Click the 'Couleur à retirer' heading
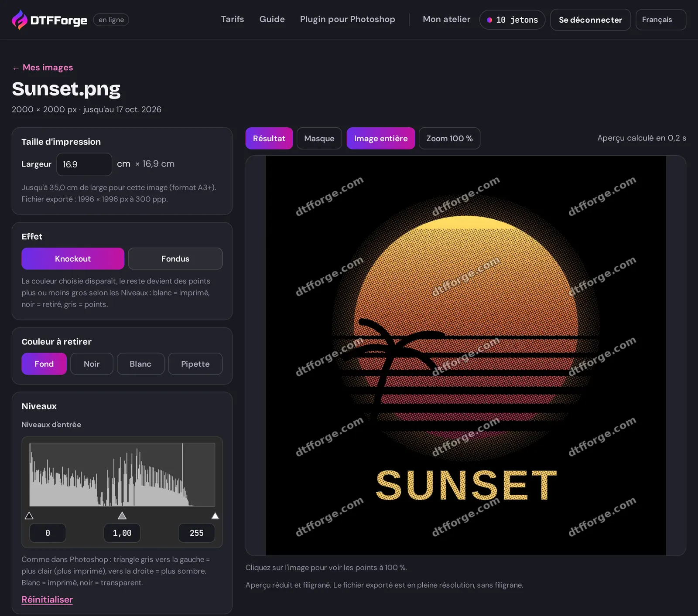This screenshot has height=616, width=698. pos(57,342)
